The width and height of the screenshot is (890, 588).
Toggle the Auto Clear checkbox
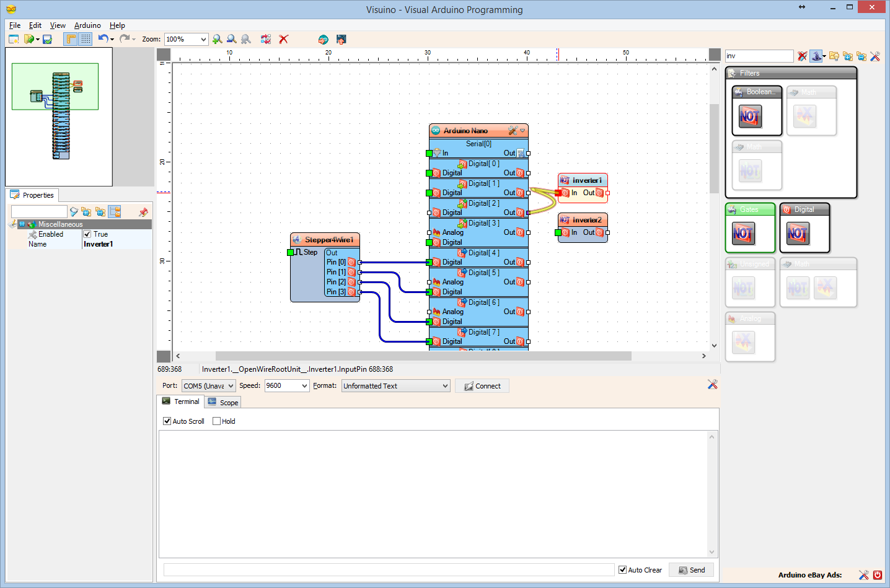(622, 570)
